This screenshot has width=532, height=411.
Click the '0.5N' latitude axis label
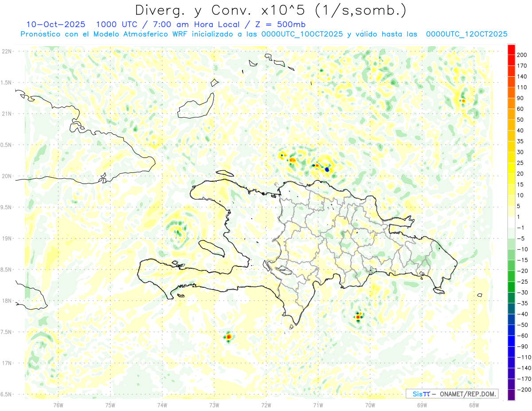(x=7, y=145)
